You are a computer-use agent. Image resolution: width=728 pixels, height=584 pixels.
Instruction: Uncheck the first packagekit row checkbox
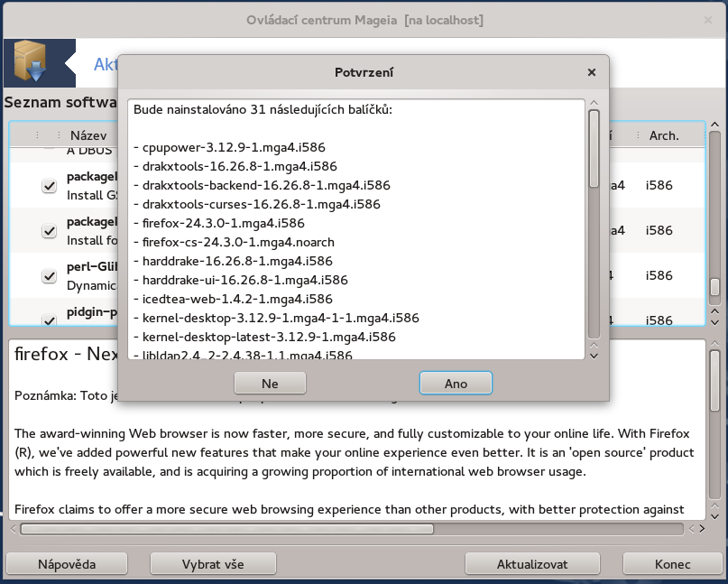(50, 186)
